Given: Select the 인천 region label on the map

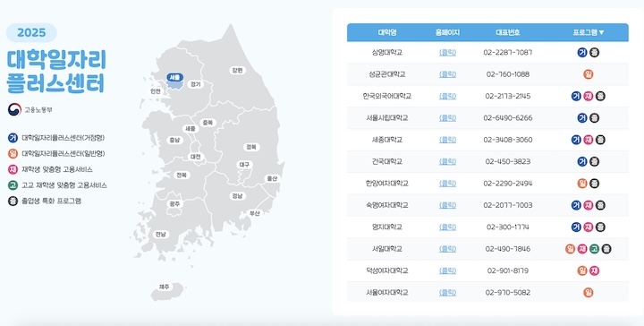Looking at the screenshot, I should pos(156,91).
